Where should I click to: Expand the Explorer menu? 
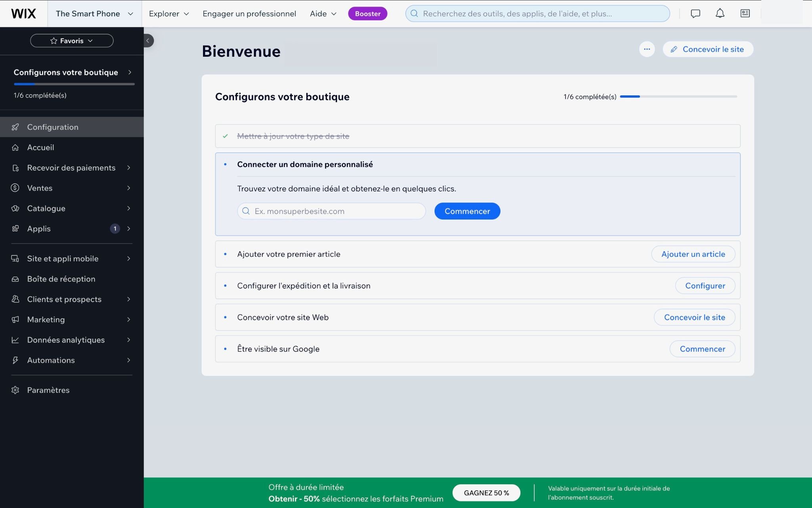coord(169,13)
